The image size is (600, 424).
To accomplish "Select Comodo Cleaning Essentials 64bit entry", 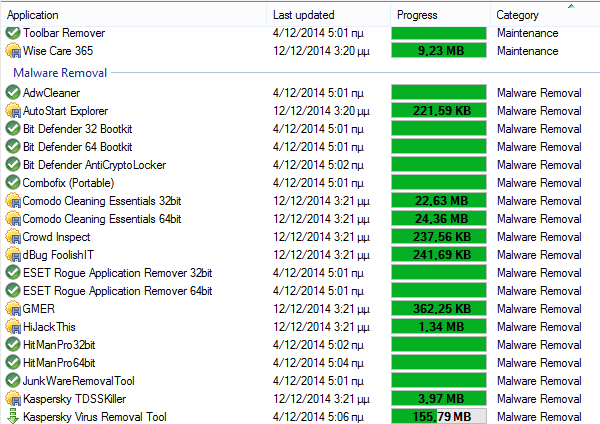I will (x=102, y=219).
